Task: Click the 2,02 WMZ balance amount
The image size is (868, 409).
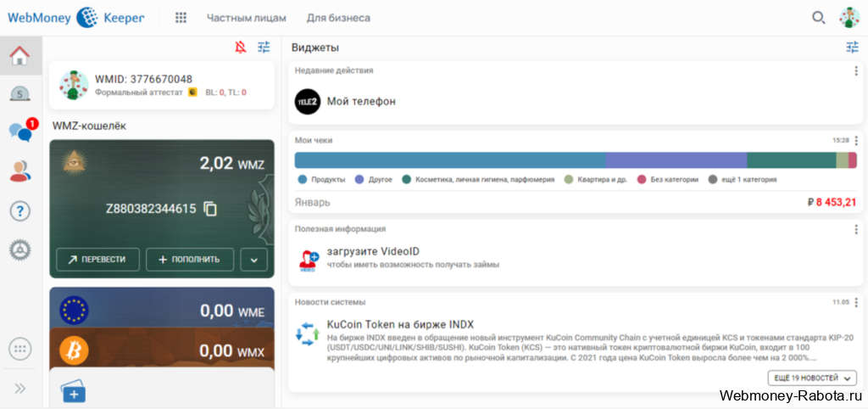Action: (232, 163)
